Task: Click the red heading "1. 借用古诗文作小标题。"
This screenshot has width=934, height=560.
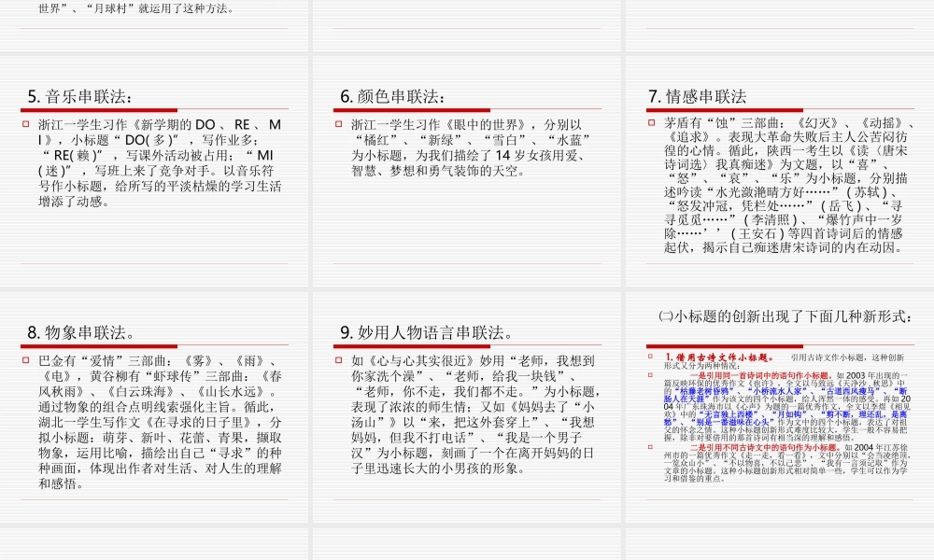Action: 719,357
